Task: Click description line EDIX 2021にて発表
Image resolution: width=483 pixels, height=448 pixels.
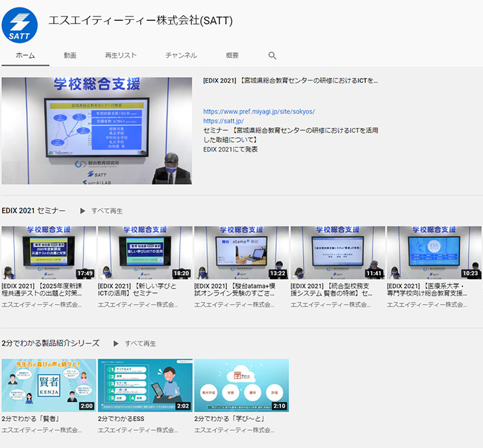Action: click(230, 150)
